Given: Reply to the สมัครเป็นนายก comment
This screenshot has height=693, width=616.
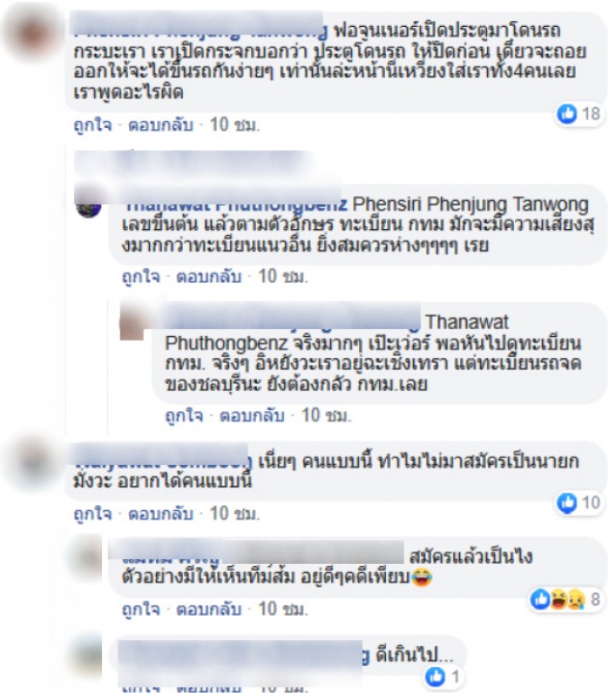Looking at the screenshot, I should pyautogui.click(x=161, y=514).
